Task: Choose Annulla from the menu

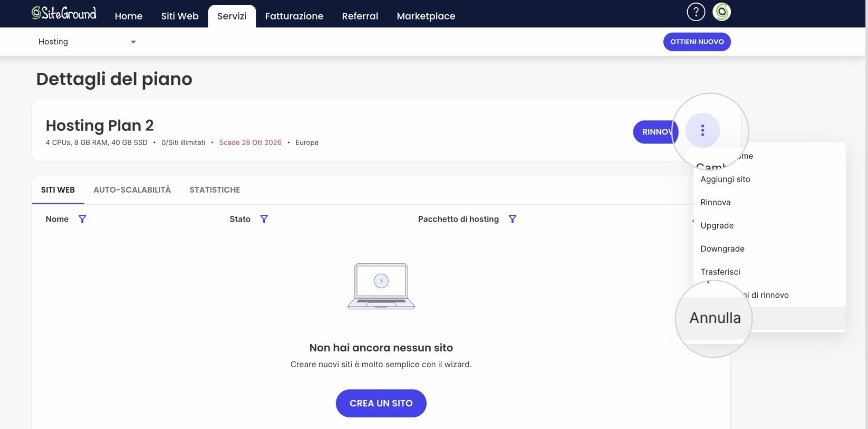Action: click(715, 318)
